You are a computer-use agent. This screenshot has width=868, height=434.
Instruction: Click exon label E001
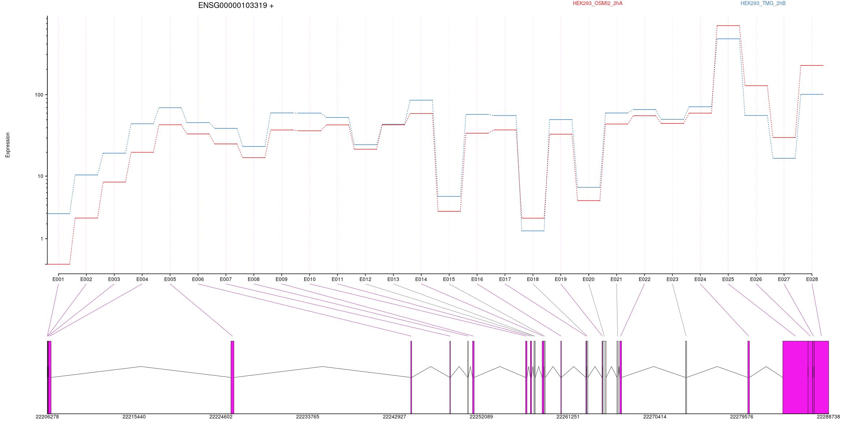click(58, 279)
